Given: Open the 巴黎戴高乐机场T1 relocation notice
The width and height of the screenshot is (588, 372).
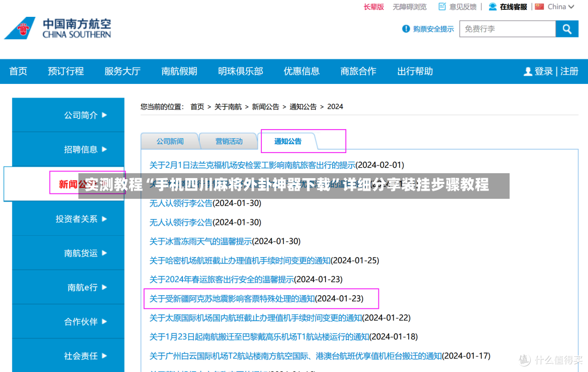Looking at the screenshot, I should (x=260, y=337).
